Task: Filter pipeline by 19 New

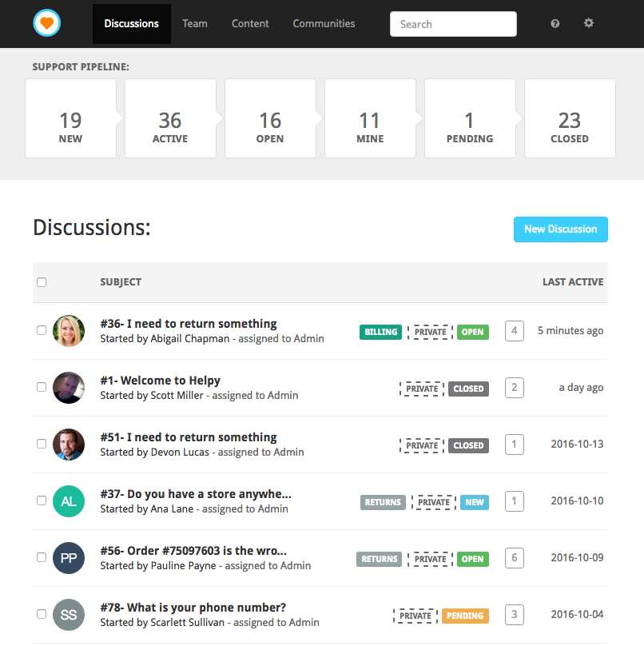Action: (71, 118)
